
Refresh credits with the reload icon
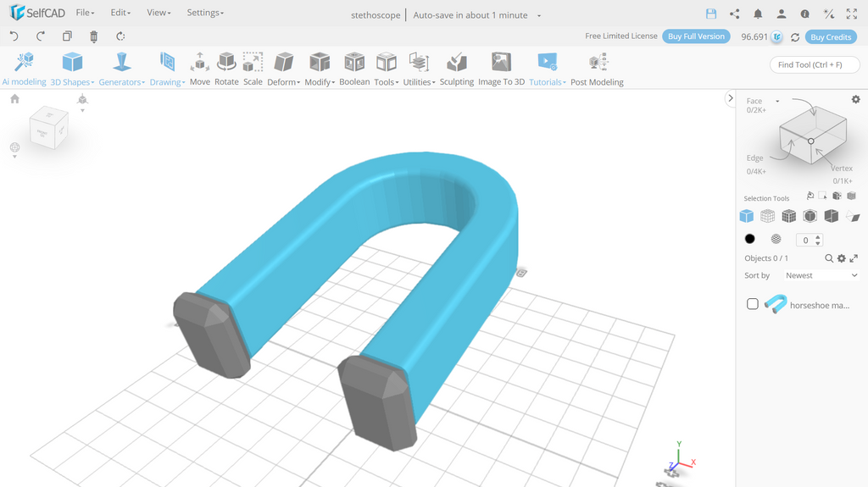click(795, 37)
